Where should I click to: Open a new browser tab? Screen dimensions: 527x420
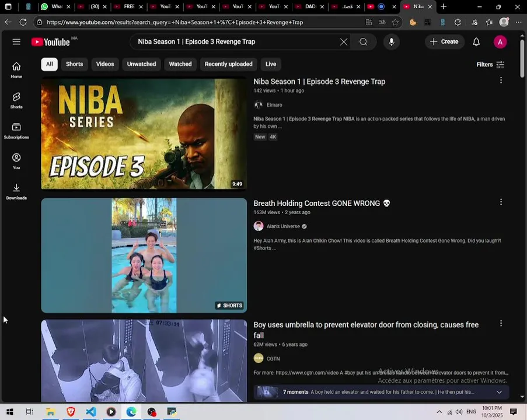click(444, 6)
